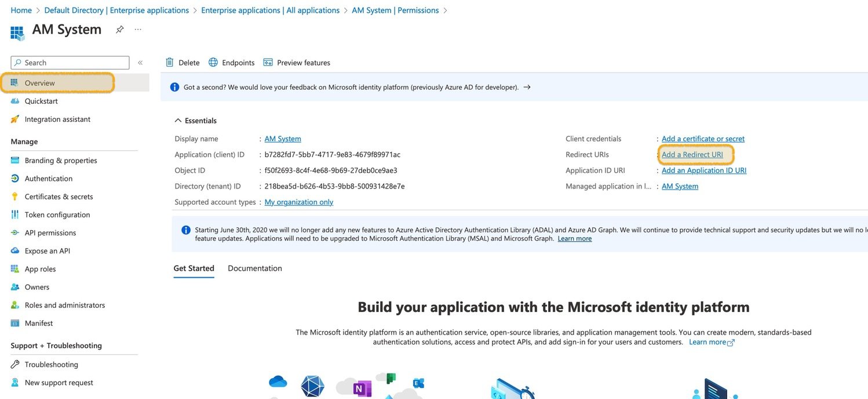The width and height of the screenshot is (868, 399).
Task: Click the Learn more link in ADAL notice
Action: tap(575, 238)
